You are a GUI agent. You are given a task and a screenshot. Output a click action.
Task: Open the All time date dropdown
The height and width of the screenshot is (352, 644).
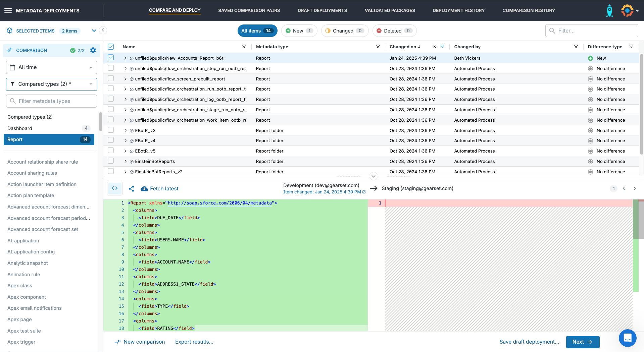pyautogui.click(x=51, y=67)
